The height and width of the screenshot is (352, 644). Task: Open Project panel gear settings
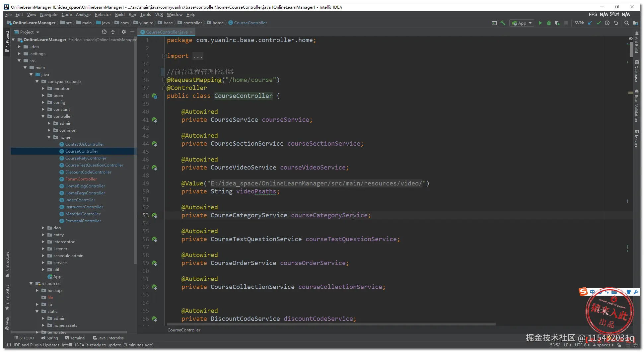coord(123,32)
